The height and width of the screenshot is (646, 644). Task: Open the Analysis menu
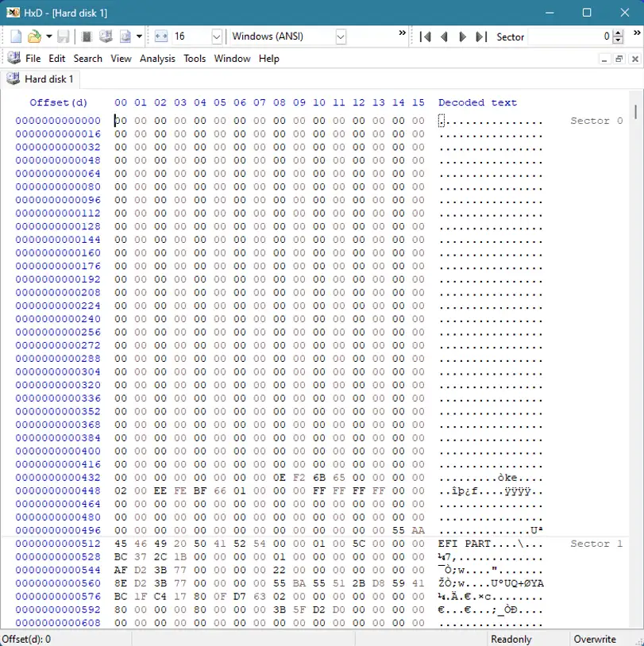pyautogui.click(x=157, y=59)
